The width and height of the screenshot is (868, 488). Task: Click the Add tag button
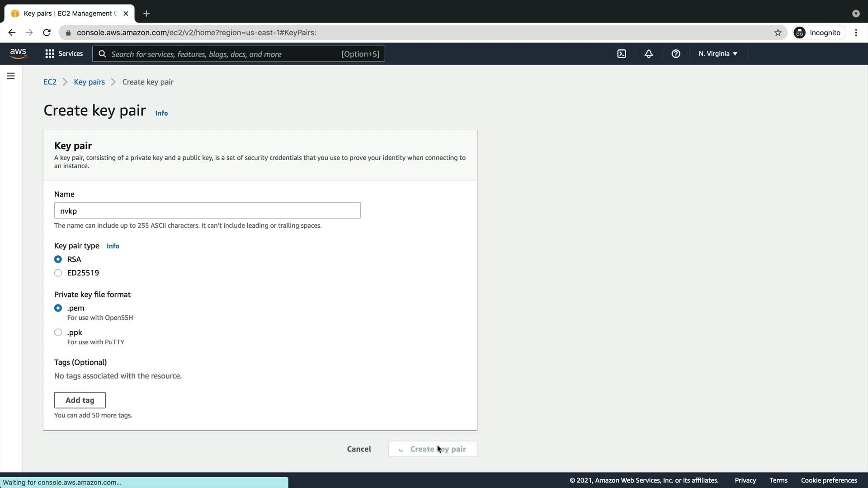pyautogui.click(x=80, y=400)
